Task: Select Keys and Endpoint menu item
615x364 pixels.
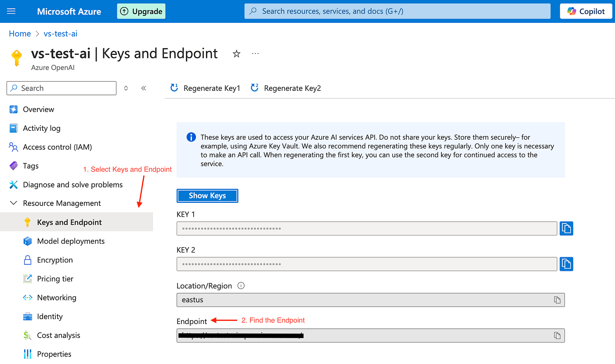Action: point(76,222)
